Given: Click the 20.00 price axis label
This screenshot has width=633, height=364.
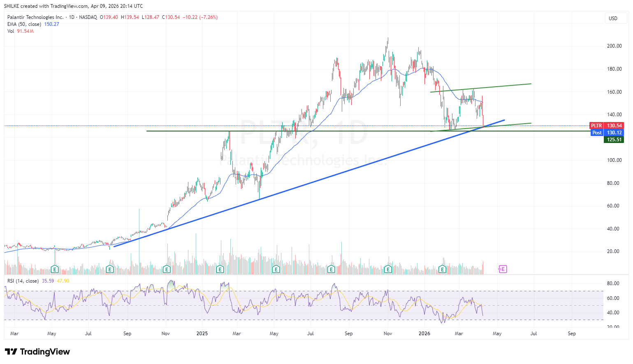Looking at the screenshot, I should pyautogui.click(x=613, y=251).
